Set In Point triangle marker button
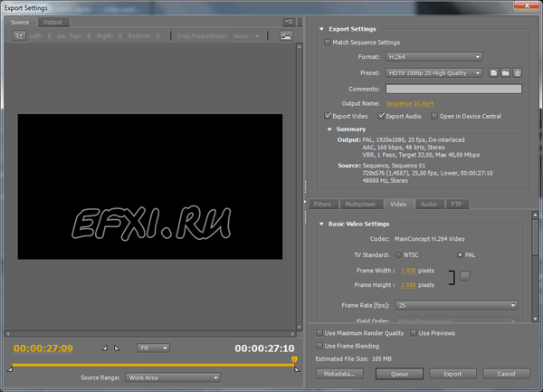Viewport: 543px width, 392px height. click(x=103, y=348)
